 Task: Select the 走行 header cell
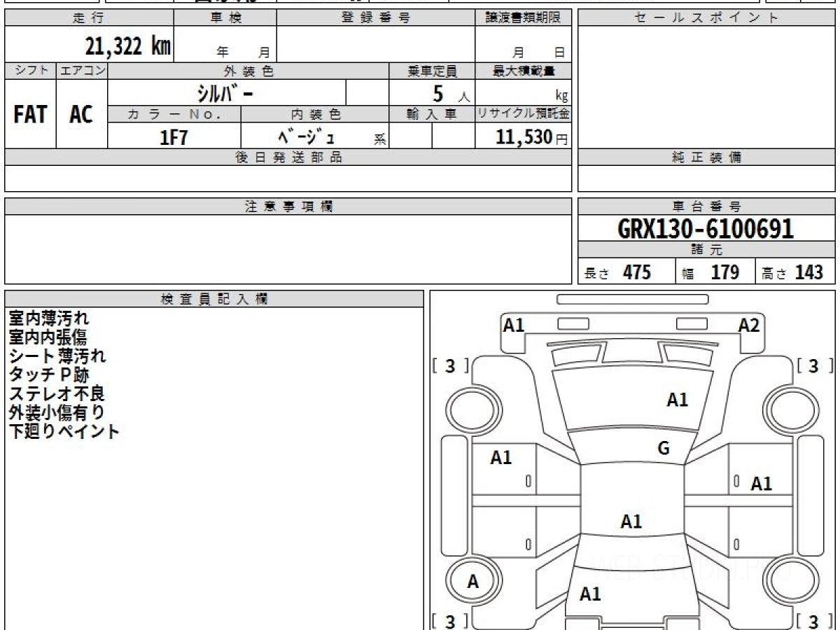tap(88, 18)
